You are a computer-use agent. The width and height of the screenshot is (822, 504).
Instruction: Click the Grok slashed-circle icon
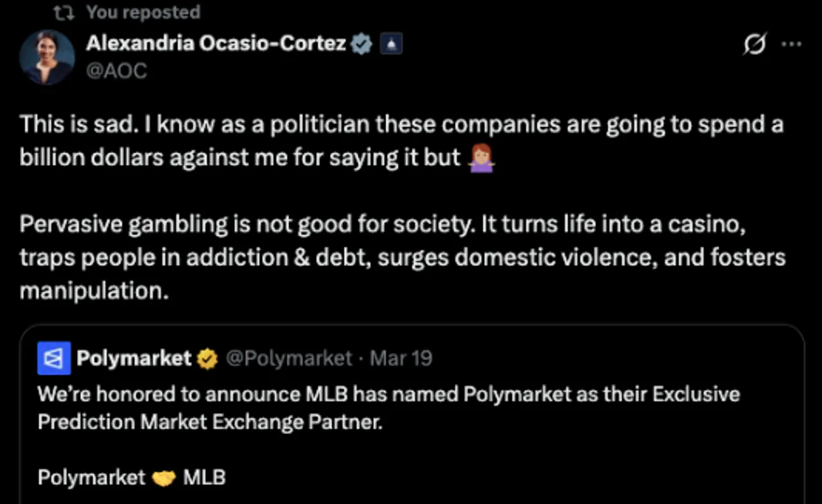coord(755,45)
